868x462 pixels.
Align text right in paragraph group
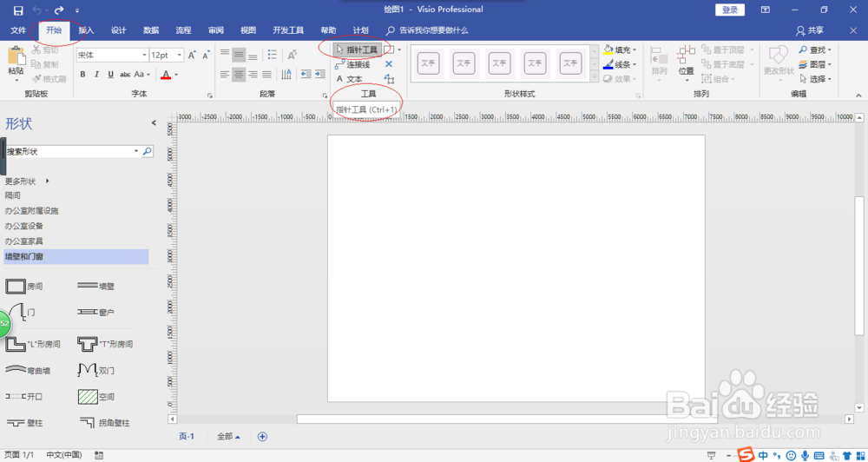tap(253, 74)
